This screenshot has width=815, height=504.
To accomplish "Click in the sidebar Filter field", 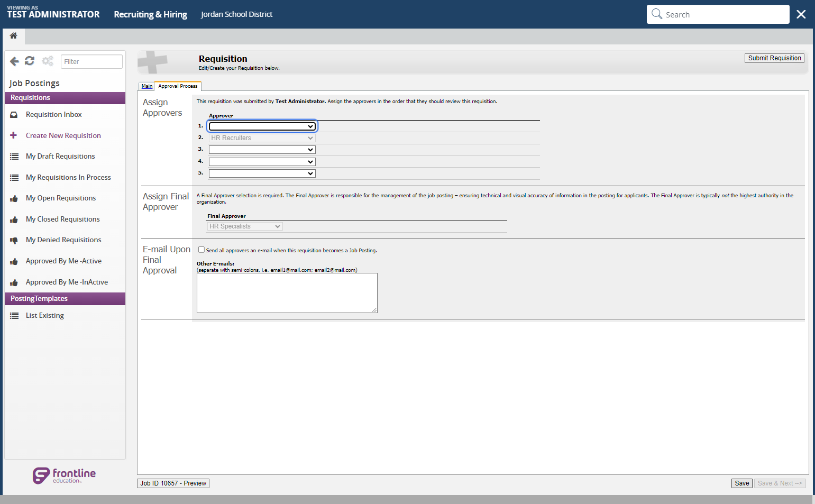I will point(91,61).
